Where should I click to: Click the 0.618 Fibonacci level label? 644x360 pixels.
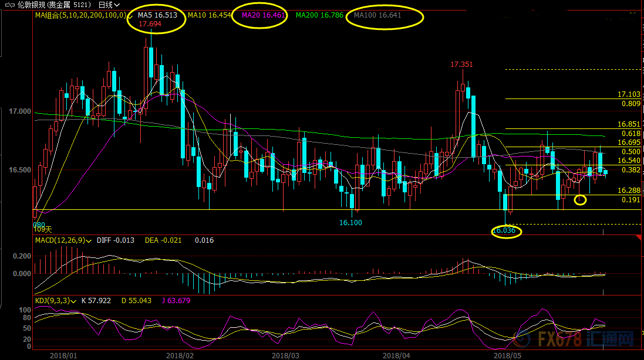click(630, 134)
